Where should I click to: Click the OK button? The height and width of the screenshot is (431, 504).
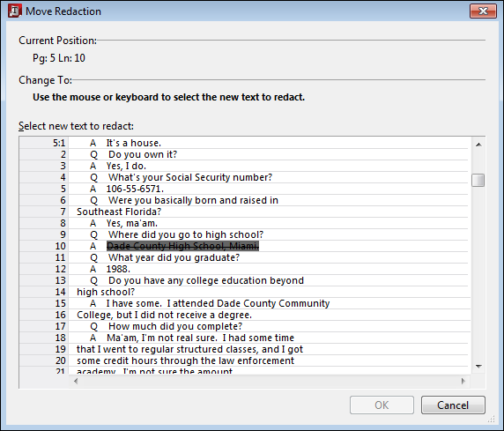point(382,405)
